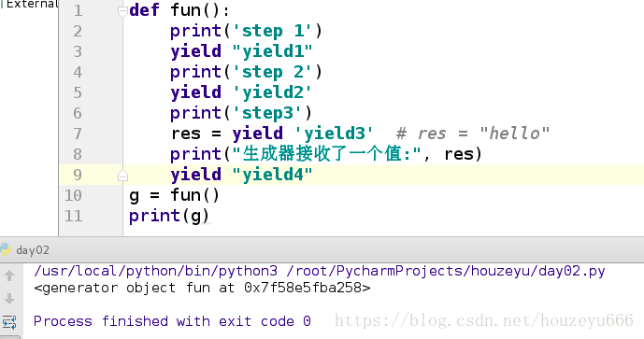Select the day02 run tab
Screen dimensions: 644x339
click(x=33, y=250)
